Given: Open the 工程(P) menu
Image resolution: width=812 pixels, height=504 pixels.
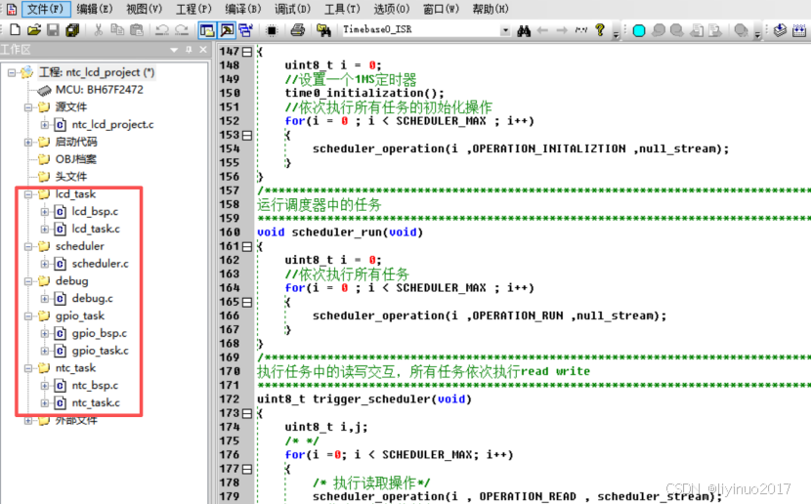Looking at the screenshot, I should point(193,9).
